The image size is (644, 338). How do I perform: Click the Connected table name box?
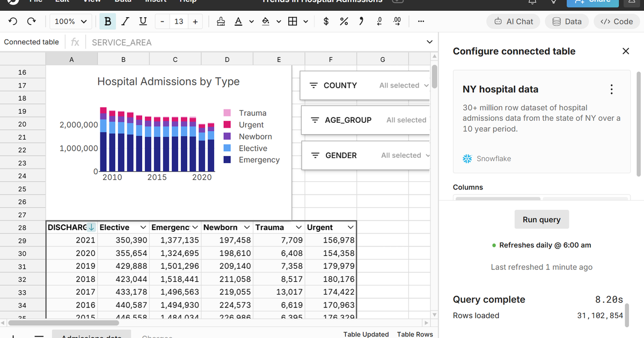click(32, 42)
